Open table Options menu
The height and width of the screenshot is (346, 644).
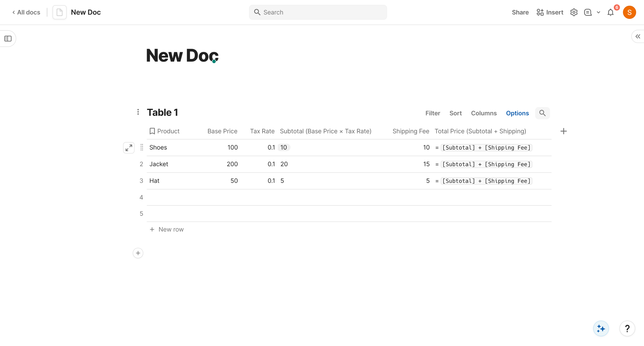pyautogui.click(x=517, y=113)
